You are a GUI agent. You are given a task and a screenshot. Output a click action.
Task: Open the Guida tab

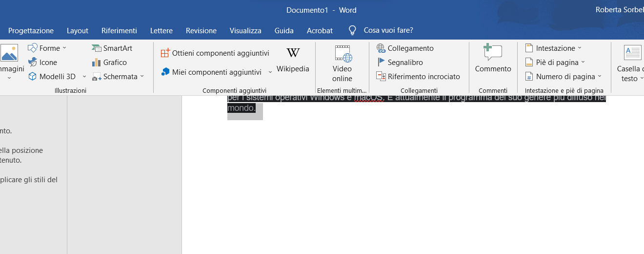(284, 30)
